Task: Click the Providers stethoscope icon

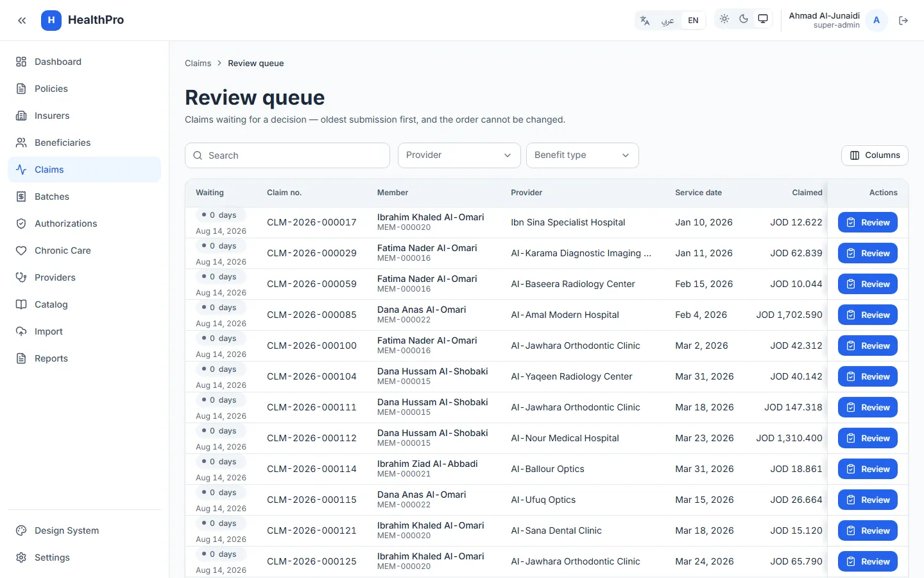Action: pos(21,277)
